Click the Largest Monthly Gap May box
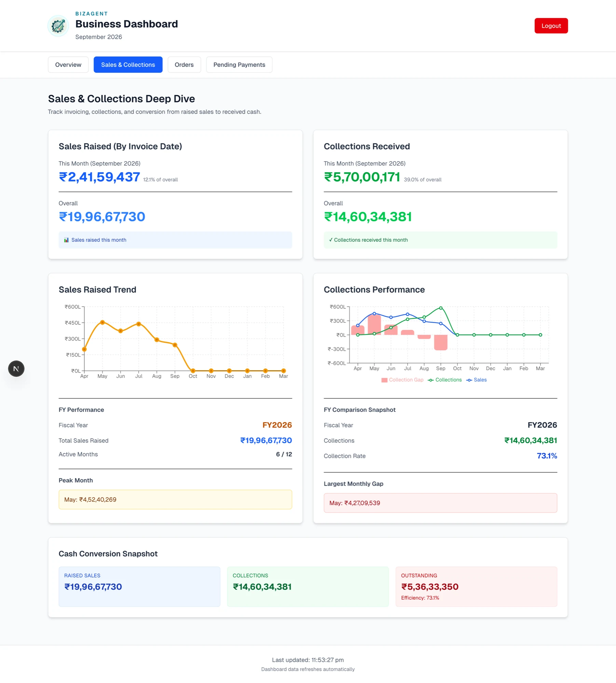The height and width of the screenshot is (683, 616). [440, 503]
